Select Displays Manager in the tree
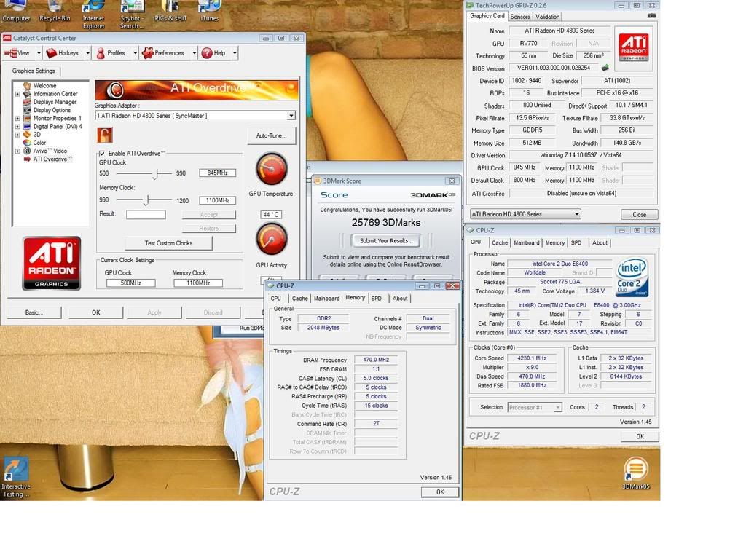 (x=55, y=102)
